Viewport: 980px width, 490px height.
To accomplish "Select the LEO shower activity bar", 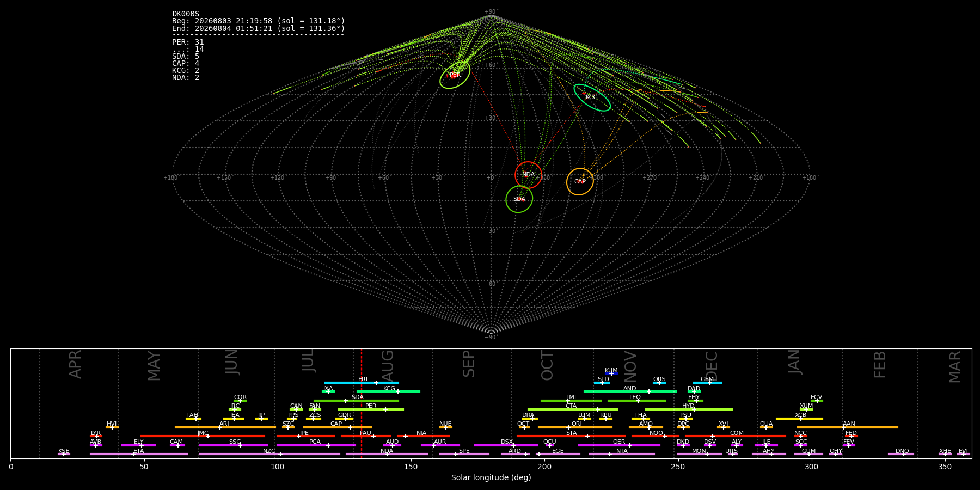I will click(636, 401).
